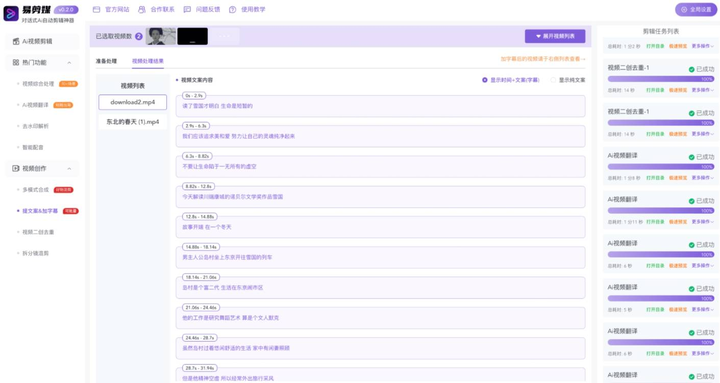Click the 18.14s - 21.06s subtitle segment
Image resolution: width=720 pixels, height=383 pixels.
381,287
